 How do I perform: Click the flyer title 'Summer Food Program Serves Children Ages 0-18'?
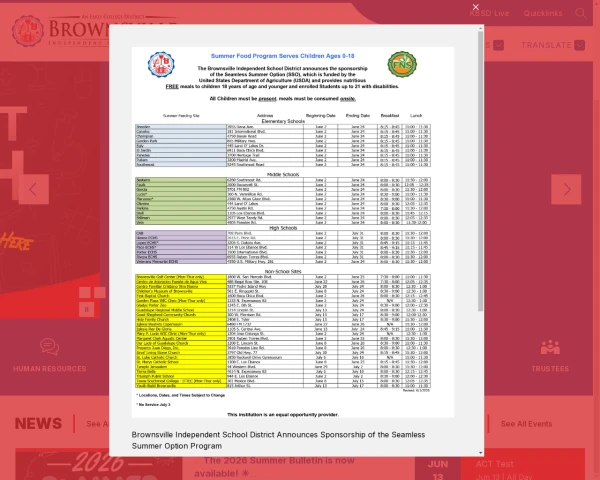(282, 56)
